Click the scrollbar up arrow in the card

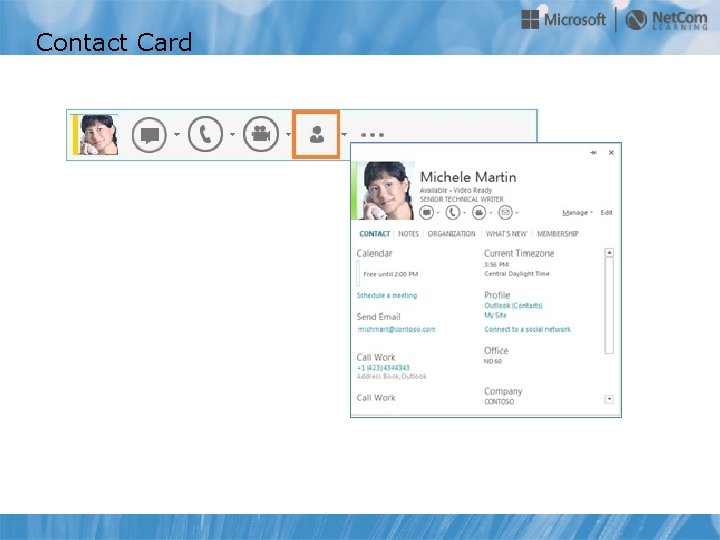pos(609,252)
